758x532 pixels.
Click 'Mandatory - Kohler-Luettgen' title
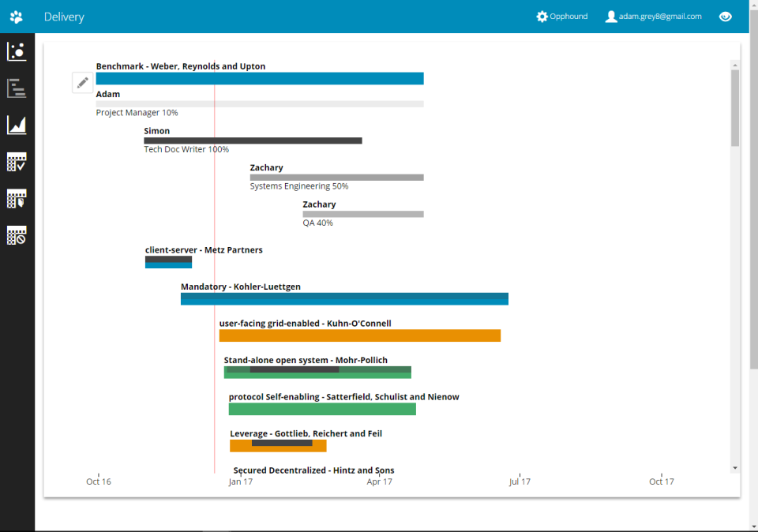click(x=241, y=287)
